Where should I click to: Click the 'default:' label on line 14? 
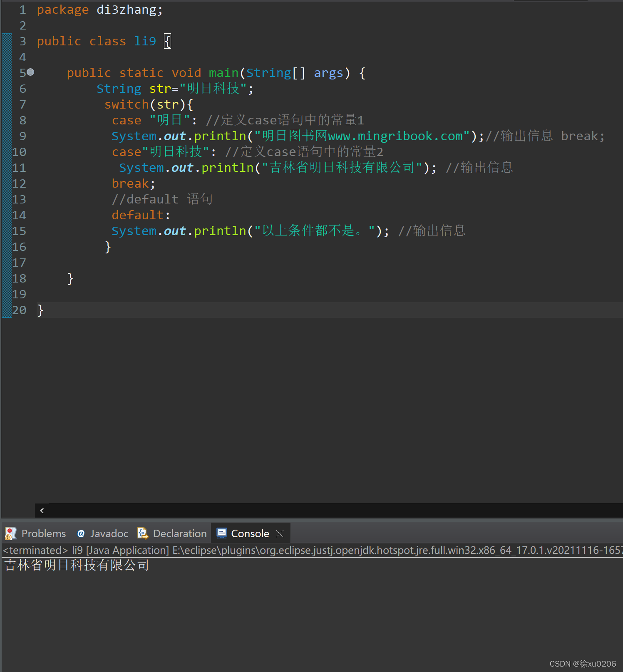tap(141, 215)
